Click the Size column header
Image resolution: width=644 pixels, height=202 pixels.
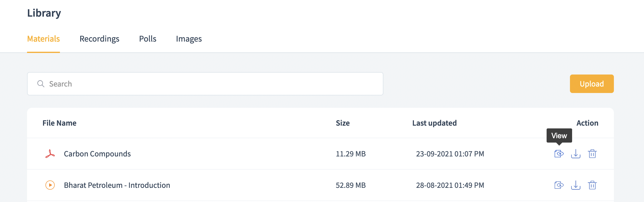click(x=343, y=123)
